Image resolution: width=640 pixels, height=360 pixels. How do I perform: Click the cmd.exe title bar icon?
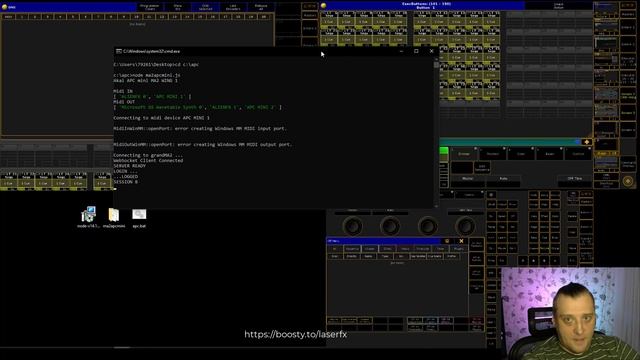(x=119, y=51)
